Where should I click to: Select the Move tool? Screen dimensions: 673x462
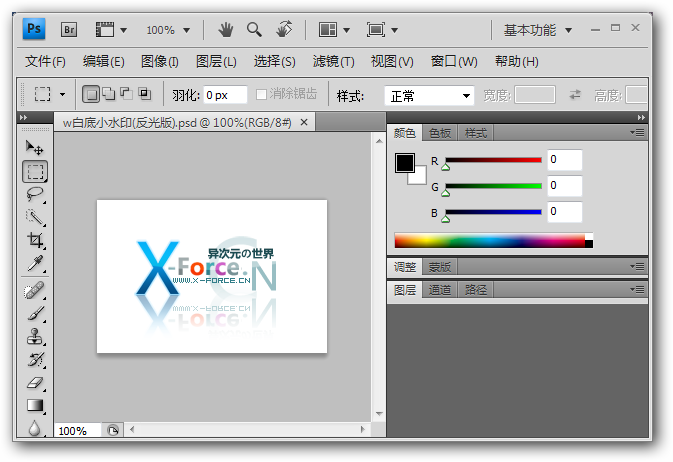tap(34, 148)
